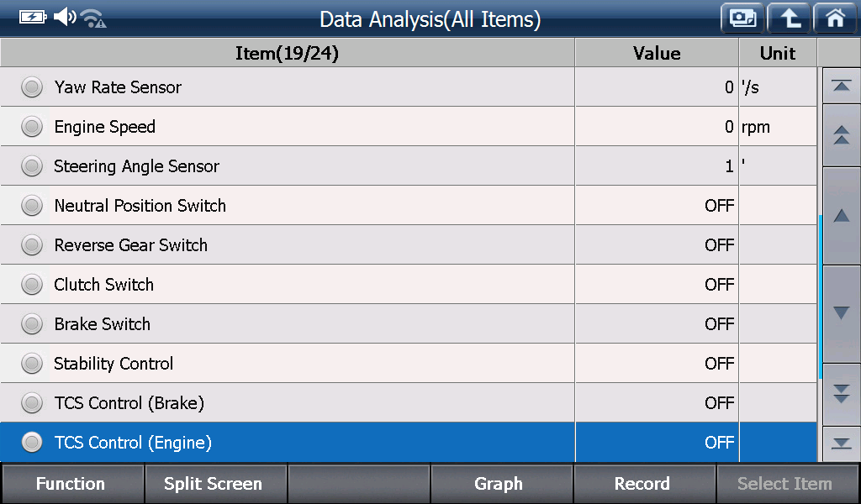Move up one row arrow
The width and height of the screenshot is (861, 504).
[x=841, y=216]
